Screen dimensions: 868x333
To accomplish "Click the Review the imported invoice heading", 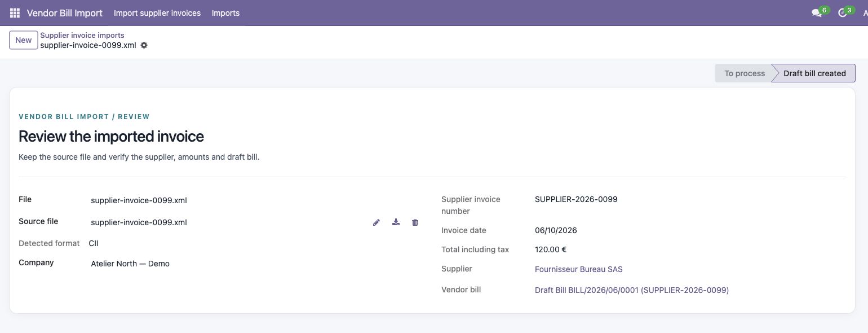I will point(111,137).
